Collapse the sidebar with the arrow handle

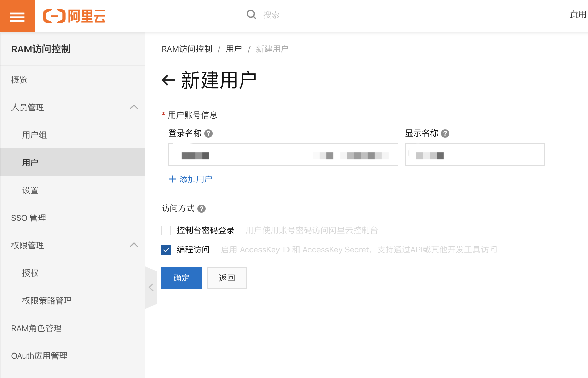151,287
